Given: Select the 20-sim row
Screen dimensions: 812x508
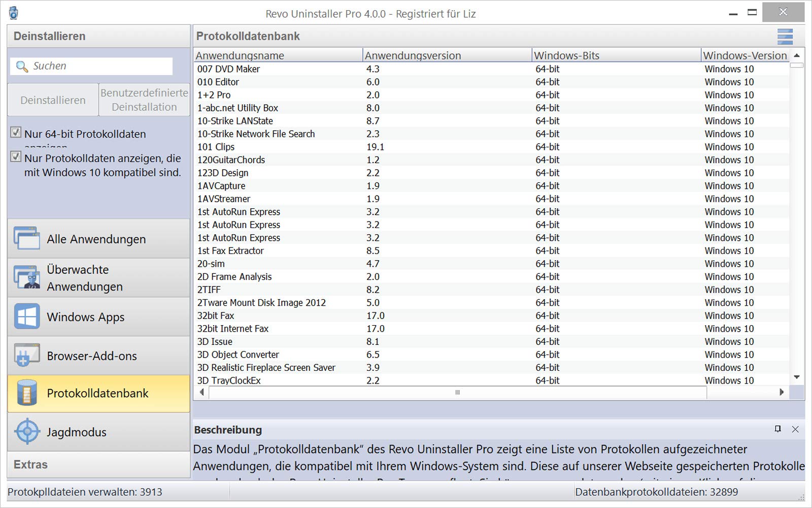Looking at the screenshot, I should (x=491, y=264).
